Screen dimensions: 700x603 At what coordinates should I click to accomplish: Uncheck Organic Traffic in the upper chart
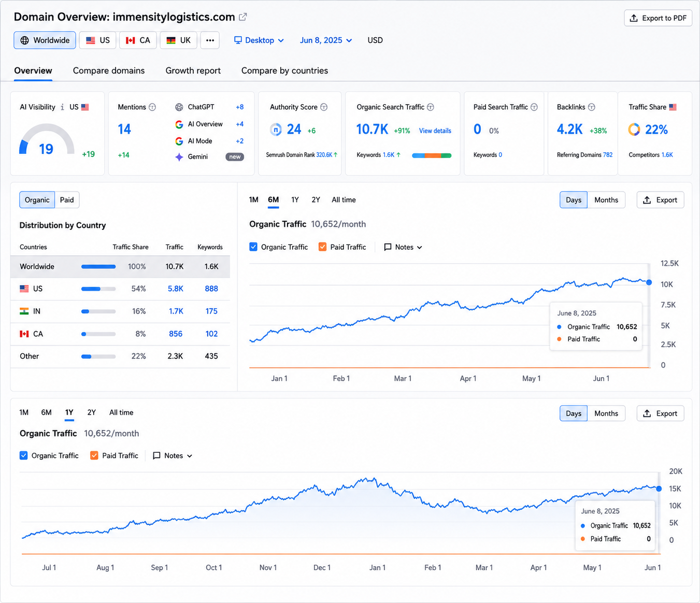click(253, 247)
